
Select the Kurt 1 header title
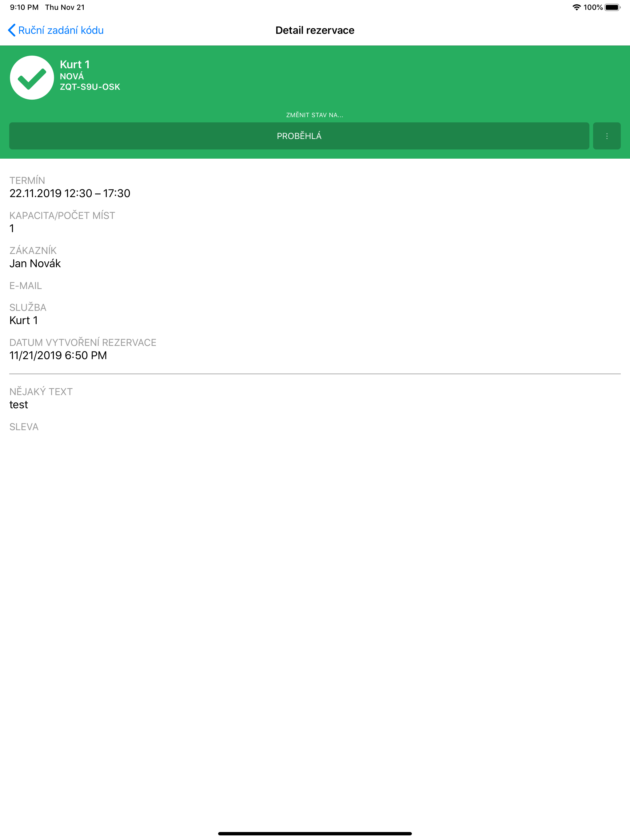coord(75,65)
